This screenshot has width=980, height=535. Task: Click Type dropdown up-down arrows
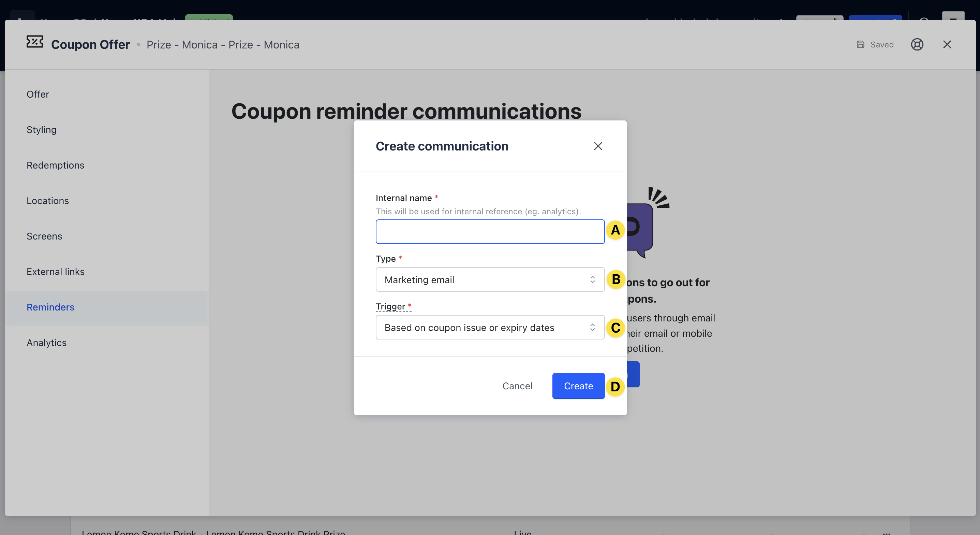(x=592, y=279)
